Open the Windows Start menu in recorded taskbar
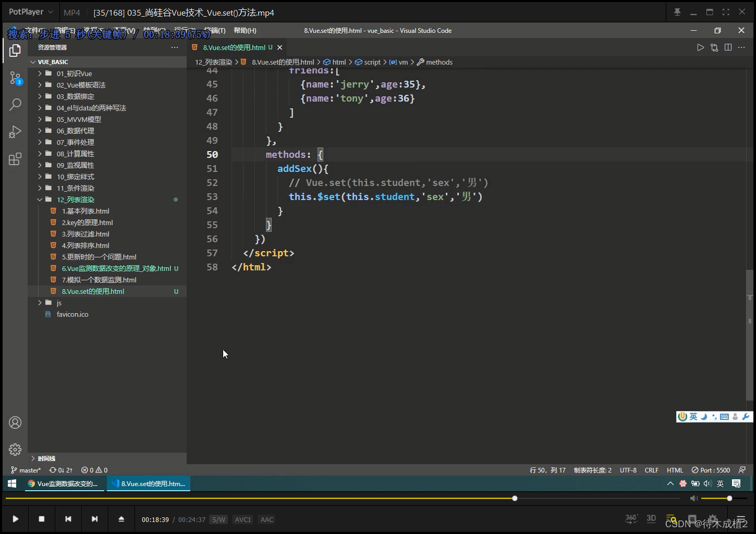756x534 pixels. click(12, 483)
